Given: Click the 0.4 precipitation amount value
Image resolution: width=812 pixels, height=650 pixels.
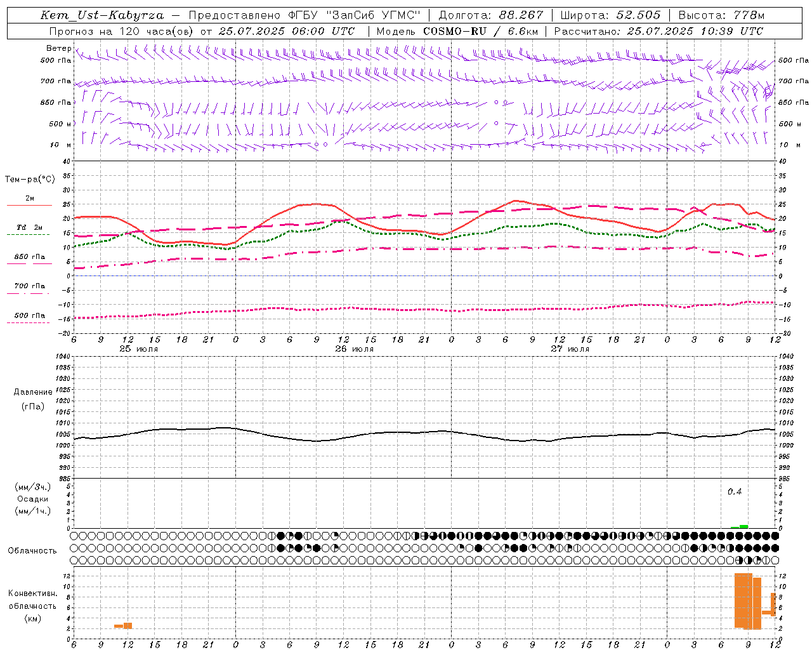Looking at the screenshot, I should pyautogui.click(x=735, y=491).
